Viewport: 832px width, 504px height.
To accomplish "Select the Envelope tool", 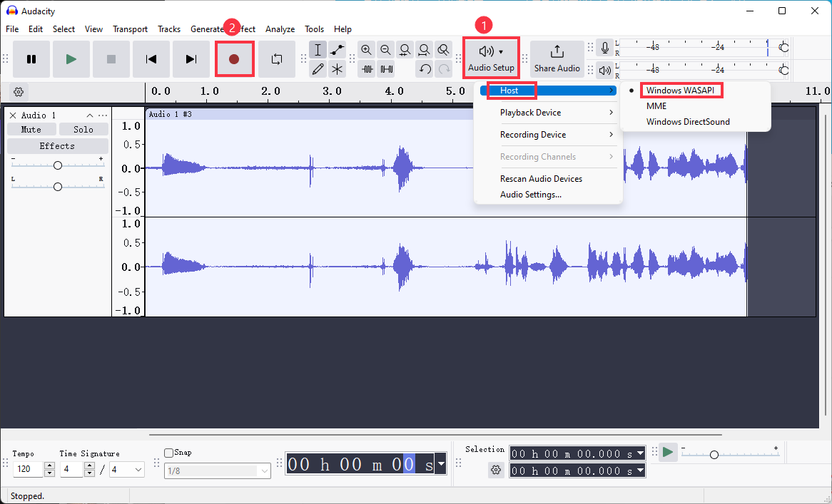I will coord(337,50).
